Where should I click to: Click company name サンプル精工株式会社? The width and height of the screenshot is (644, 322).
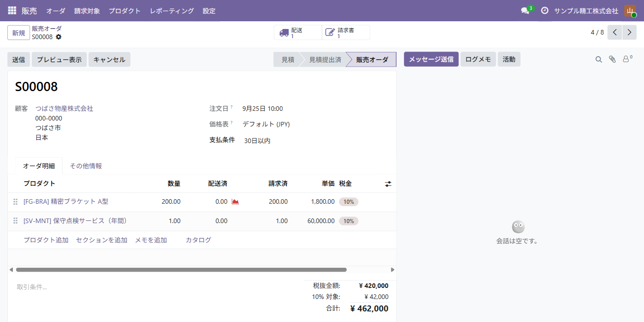pos(586,11)
